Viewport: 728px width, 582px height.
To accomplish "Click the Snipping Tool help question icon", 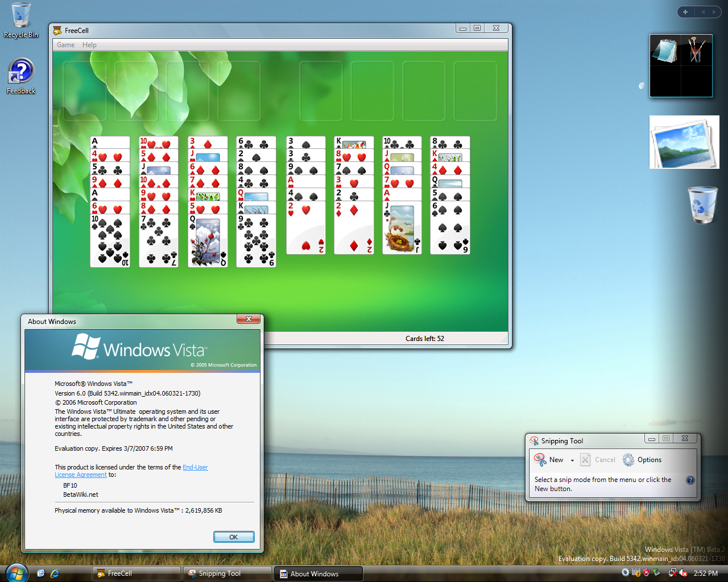I will click(690, 480).
